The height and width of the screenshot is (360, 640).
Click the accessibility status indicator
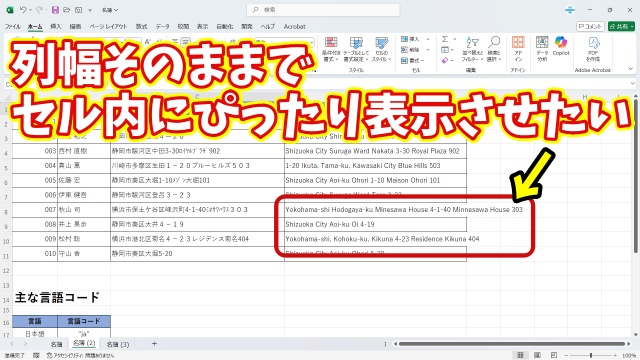coord(80,356)
